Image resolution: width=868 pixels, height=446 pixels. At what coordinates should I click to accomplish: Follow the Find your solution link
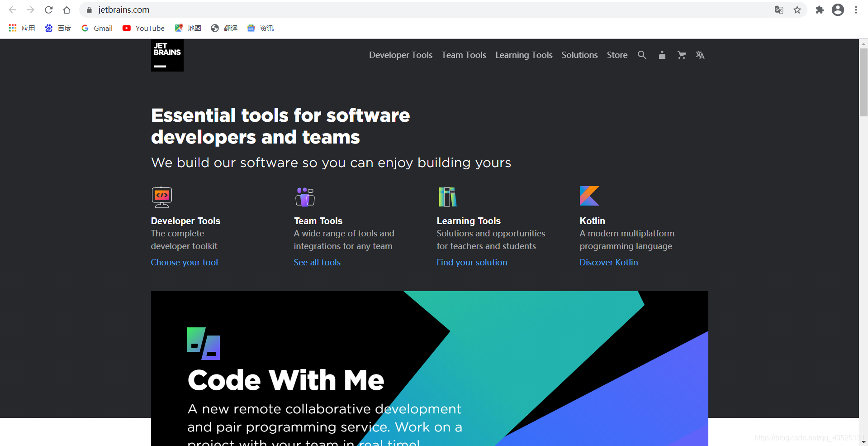click(472, 262)
